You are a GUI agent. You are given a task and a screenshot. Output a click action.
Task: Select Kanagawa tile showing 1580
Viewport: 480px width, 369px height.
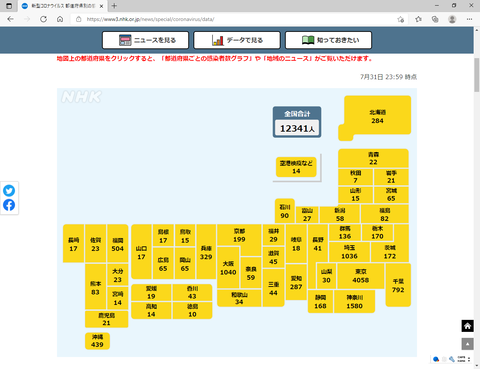tap(354, 302)
